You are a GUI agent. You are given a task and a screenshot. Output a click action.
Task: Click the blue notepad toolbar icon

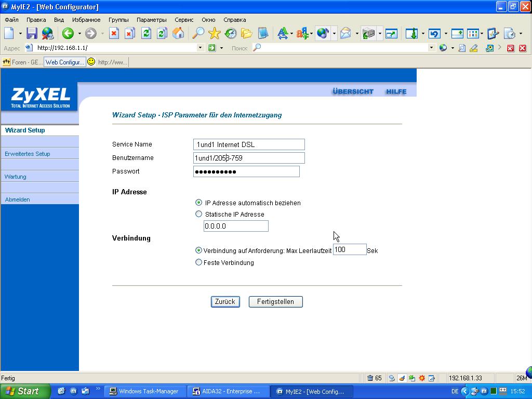pyautogui.click(x=263, y=33)
